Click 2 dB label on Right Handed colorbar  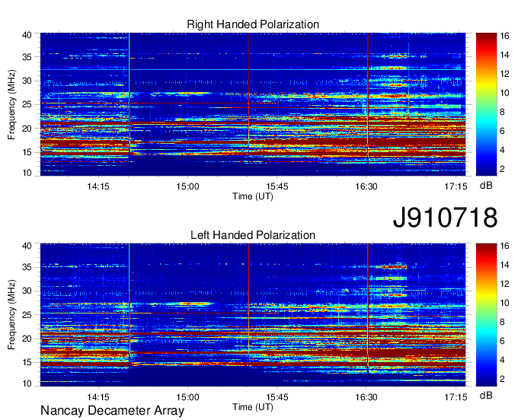click(502, 169)
